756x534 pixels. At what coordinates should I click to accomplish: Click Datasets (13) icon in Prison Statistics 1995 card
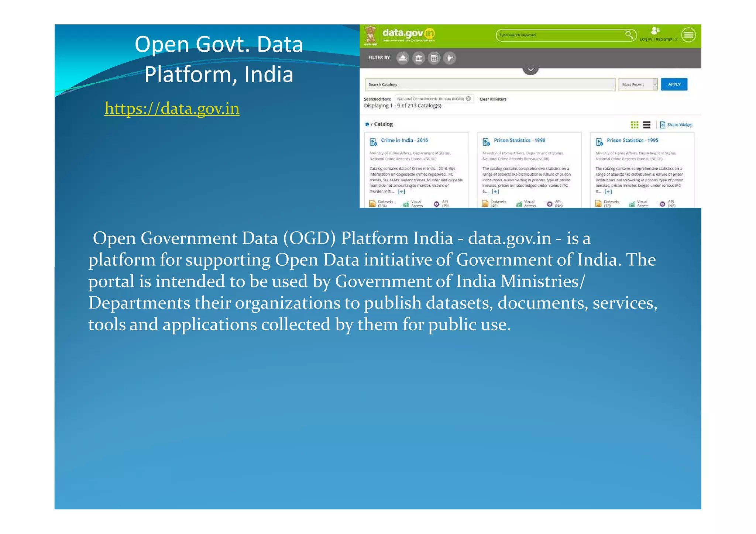pos(598,204)
